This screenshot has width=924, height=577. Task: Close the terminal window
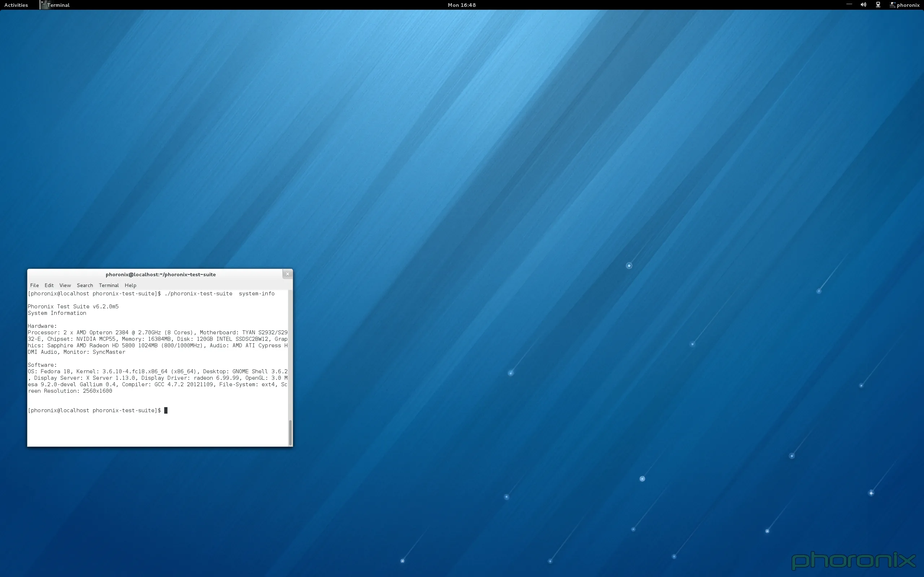tap(288, 274)
